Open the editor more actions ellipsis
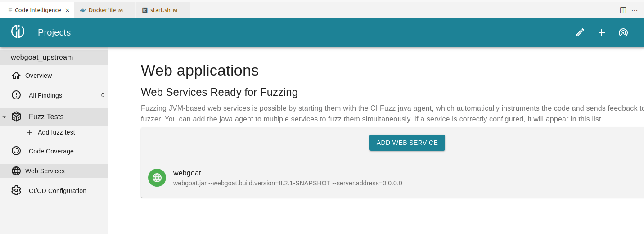This screenshot has height=234, width=644. (x=635, y=10)
